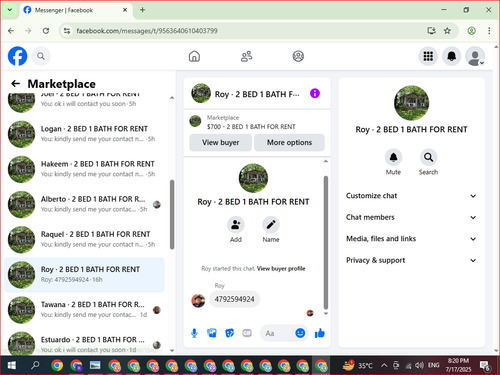Open Raquel's 2 BED 1 BATH conversation
The image size is (500, 375).
(84, 239)
